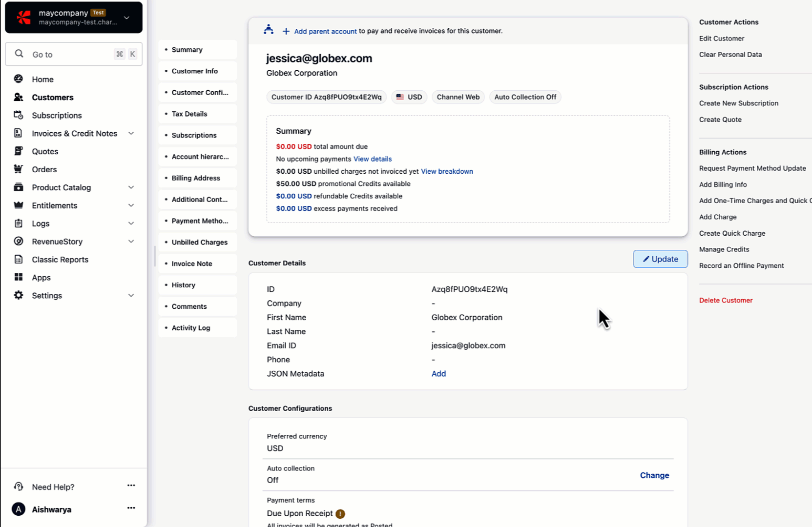The height and width of the screenshot is (527, 812).
Task: Open the maycompany site switcher dropdown
Action: (126, 18)
